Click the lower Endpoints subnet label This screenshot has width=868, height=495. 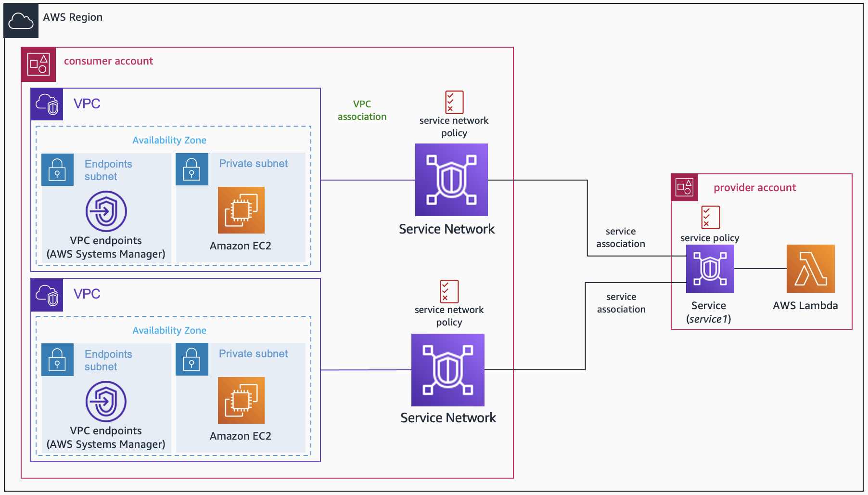pyautogui.click(x=108, y=360)
